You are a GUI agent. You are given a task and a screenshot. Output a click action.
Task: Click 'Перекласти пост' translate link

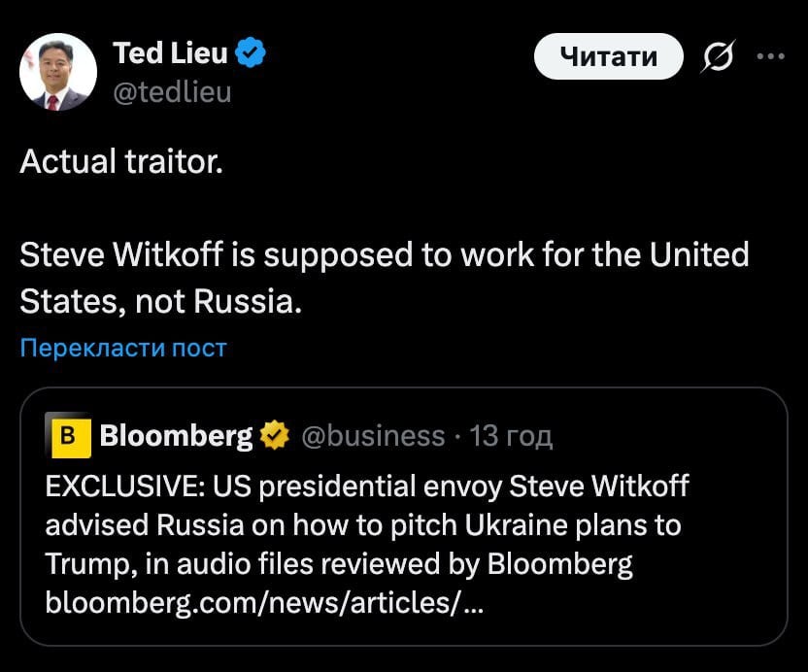pos(123,348)
